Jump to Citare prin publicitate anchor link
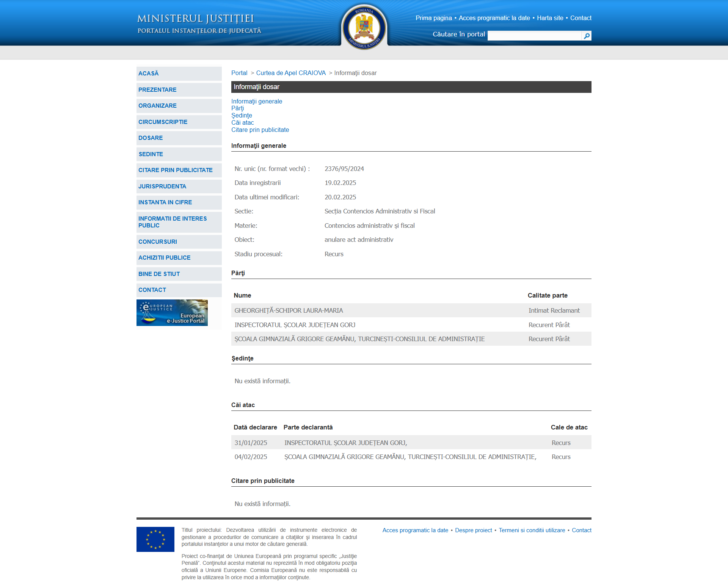 tap(260, 130)
